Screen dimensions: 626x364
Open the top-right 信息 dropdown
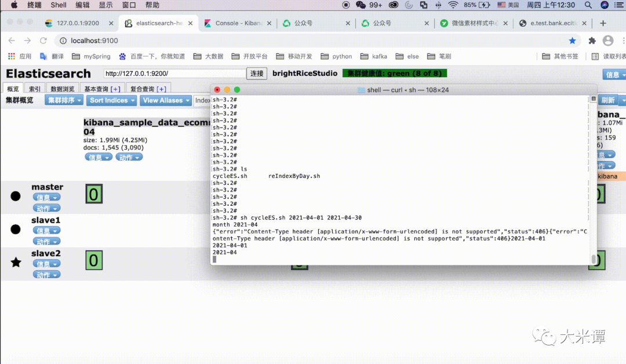[614, 74]
